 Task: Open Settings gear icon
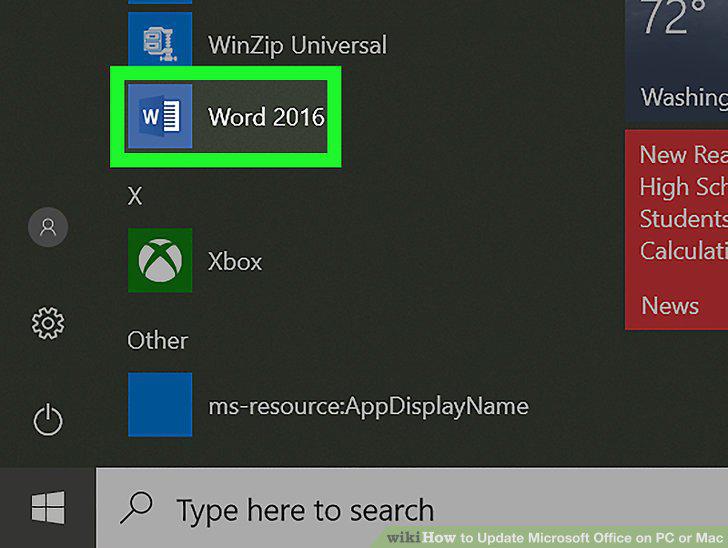pyautogui.click(x=48, y=323)
